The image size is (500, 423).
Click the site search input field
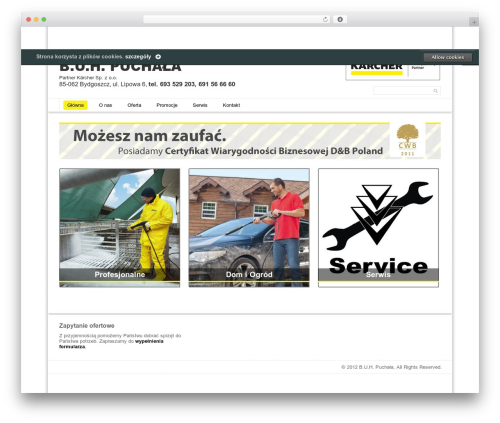point(407,91)
